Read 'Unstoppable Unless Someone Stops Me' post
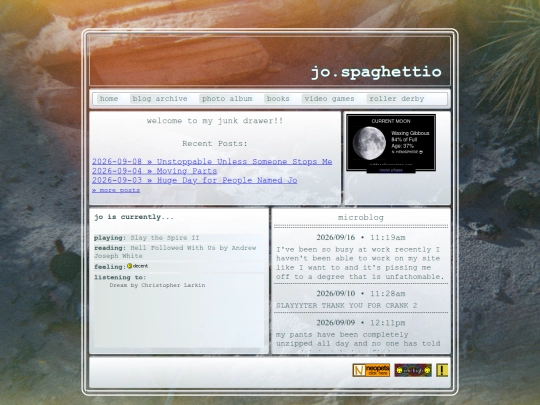Screen dimensions: 540x405 [212, 162]
